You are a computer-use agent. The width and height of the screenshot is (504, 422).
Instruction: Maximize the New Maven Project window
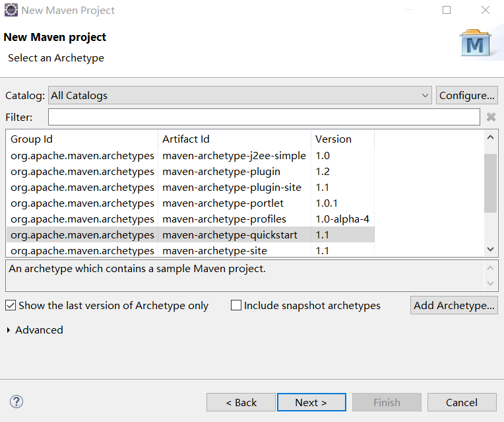[x=447, y=10]
